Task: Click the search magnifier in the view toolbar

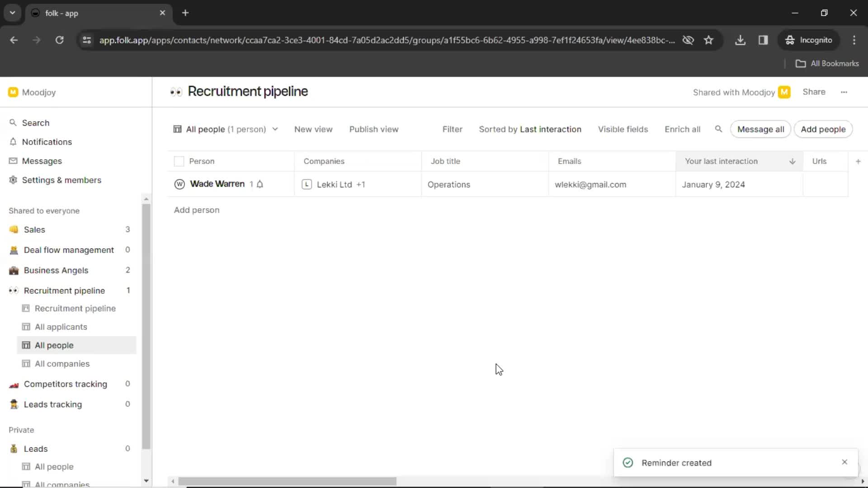Action: pyautogui.click(x=718, y=129)
